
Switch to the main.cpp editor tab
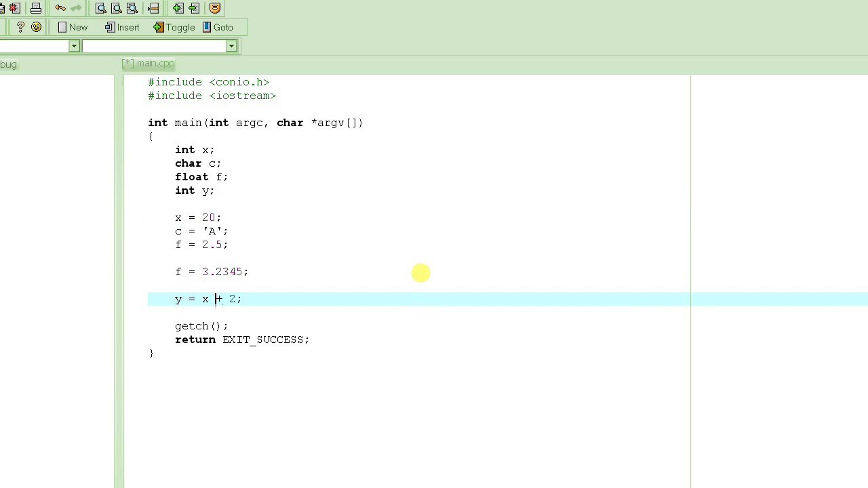tap(149, 64)
